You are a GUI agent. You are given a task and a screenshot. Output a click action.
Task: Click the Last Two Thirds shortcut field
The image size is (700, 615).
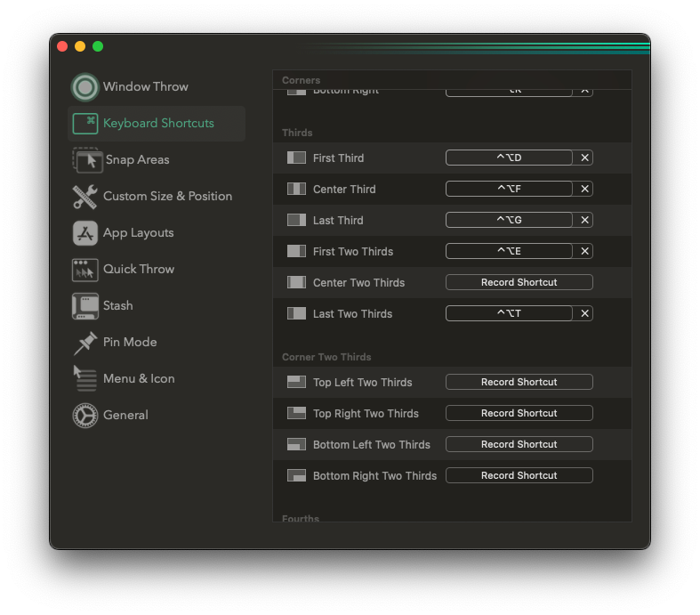509,313
